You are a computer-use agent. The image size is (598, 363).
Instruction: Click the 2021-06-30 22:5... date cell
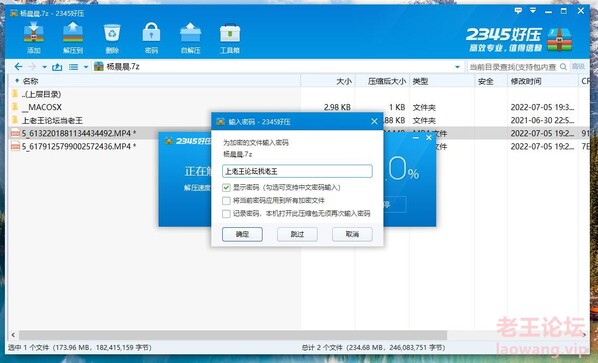(x=542, y=120)
